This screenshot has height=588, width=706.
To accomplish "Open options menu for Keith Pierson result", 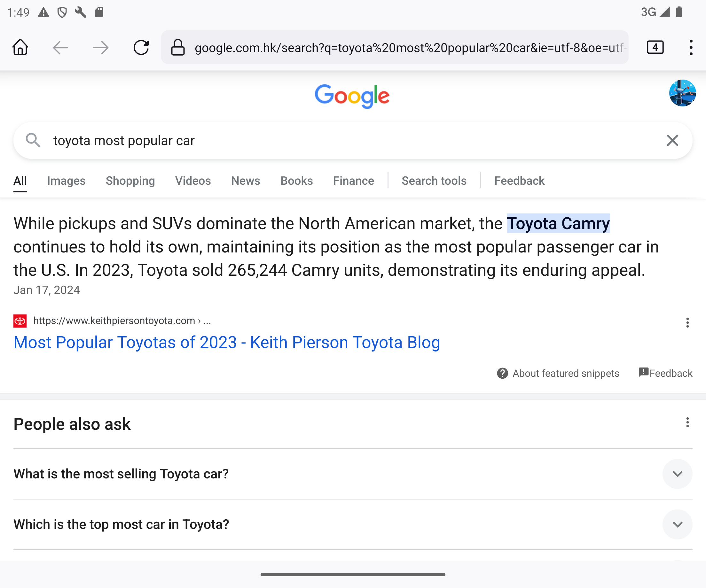I will click(x=687, y=322).
